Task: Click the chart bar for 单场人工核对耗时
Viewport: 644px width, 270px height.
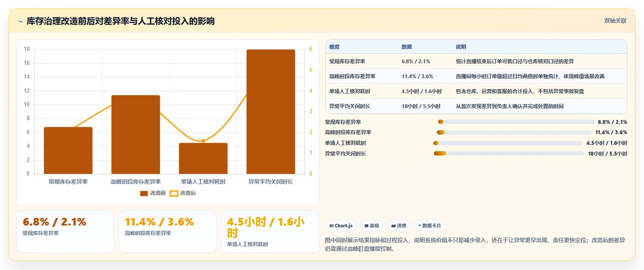Action: click(203, 158)
